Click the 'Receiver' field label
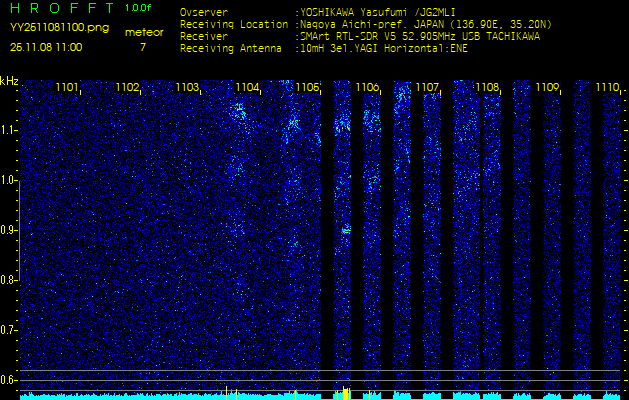 point(204,37)
